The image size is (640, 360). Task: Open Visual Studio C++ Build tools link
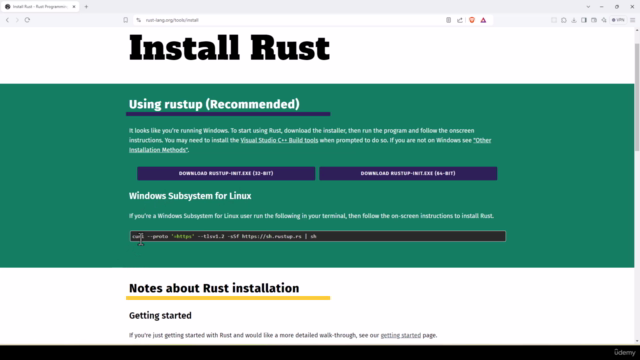(279, 140)
